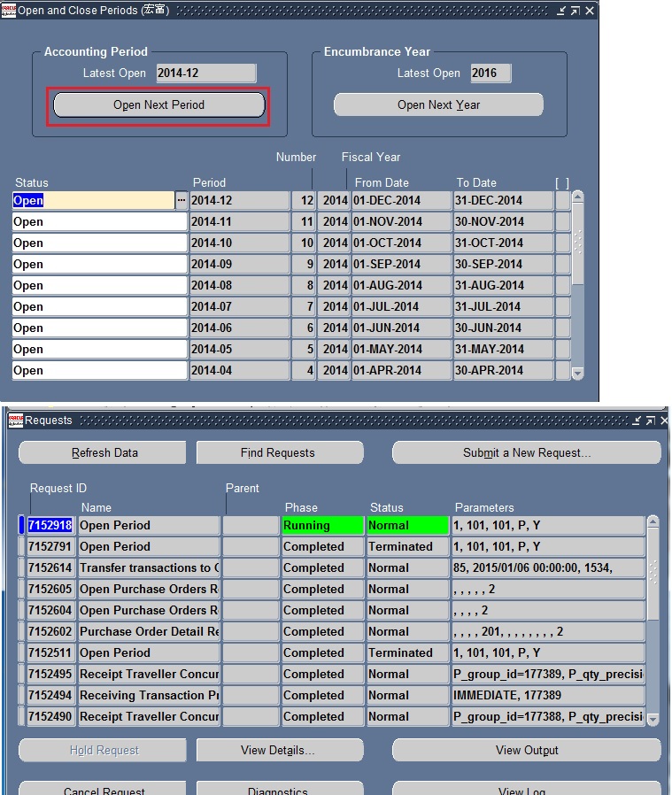672x795 pixels.
Task: Click the Oracle icon in the Open and Close Periods title bar
Action: [x=9, y=11]
